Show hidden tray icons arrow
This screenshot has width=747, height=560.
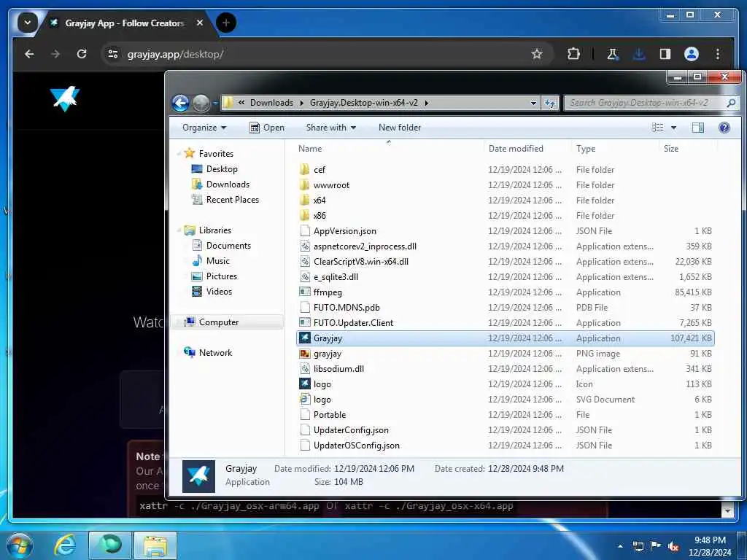620,545
